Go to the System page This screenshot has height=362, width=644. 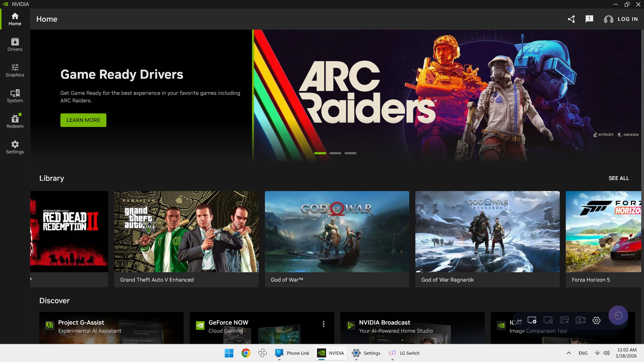(15, 96)
